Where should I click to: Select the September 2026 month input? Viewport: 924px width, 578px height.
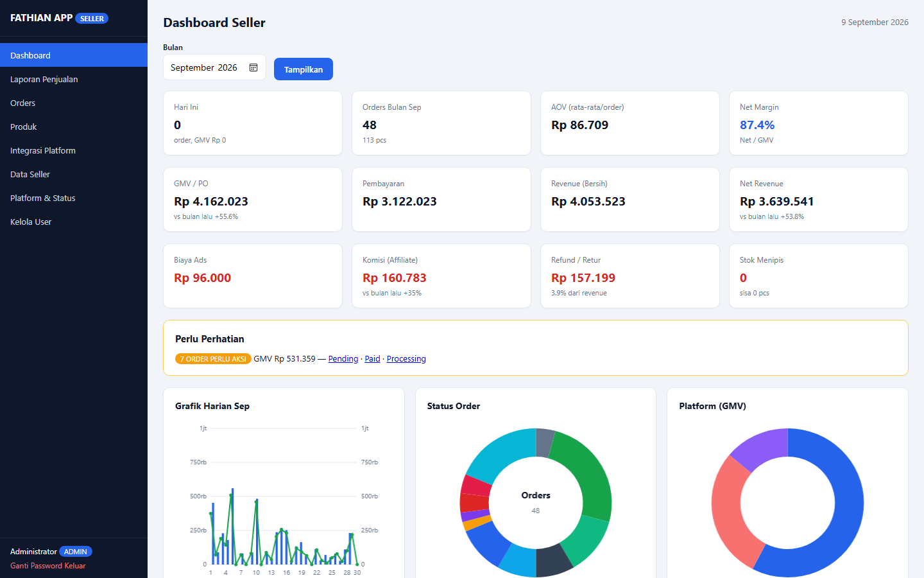(214, 67)
